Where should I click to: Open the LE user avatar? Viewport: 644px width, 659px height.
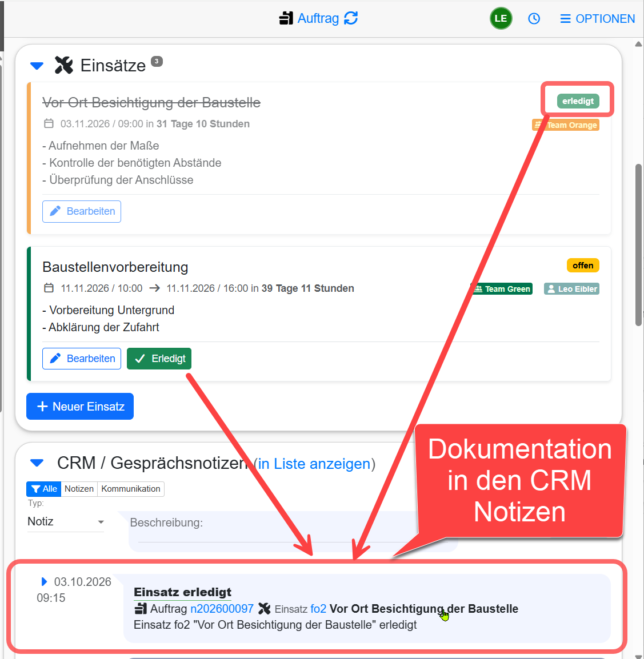(501, 18)
